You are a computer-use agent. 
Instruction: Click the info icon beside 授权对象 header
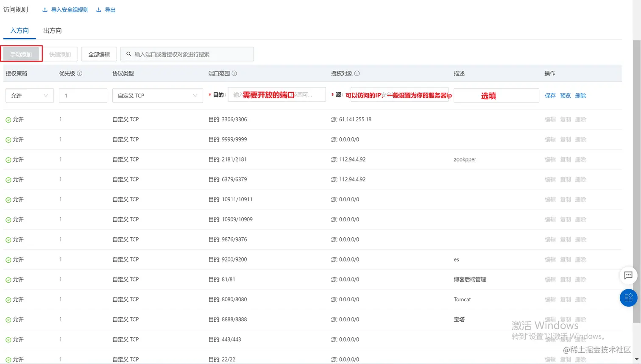(357, 73)
